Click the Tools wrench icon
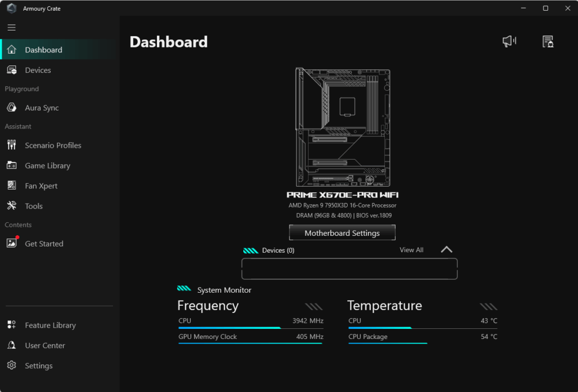Viewport: 578px width, 392px height. coord(11,205)
